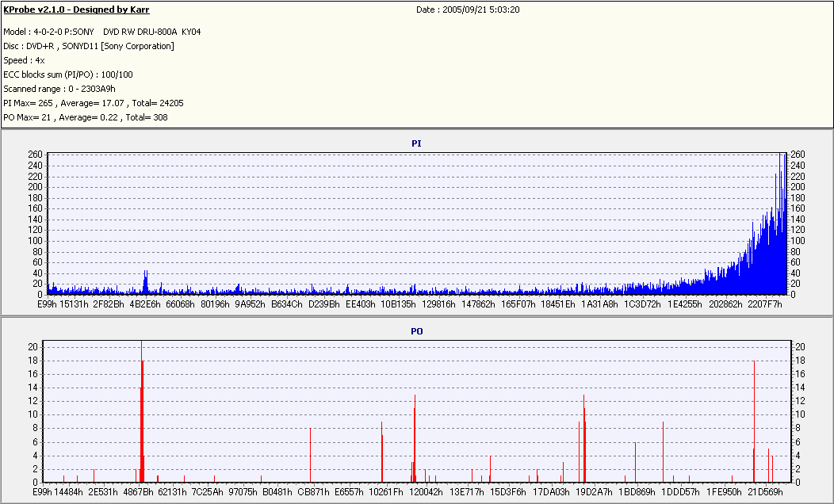The height and width of the screenshot is (504, 834).
Task: Click the PO spike of 9 near 1DDD57h
Action: tap(664, 452)
